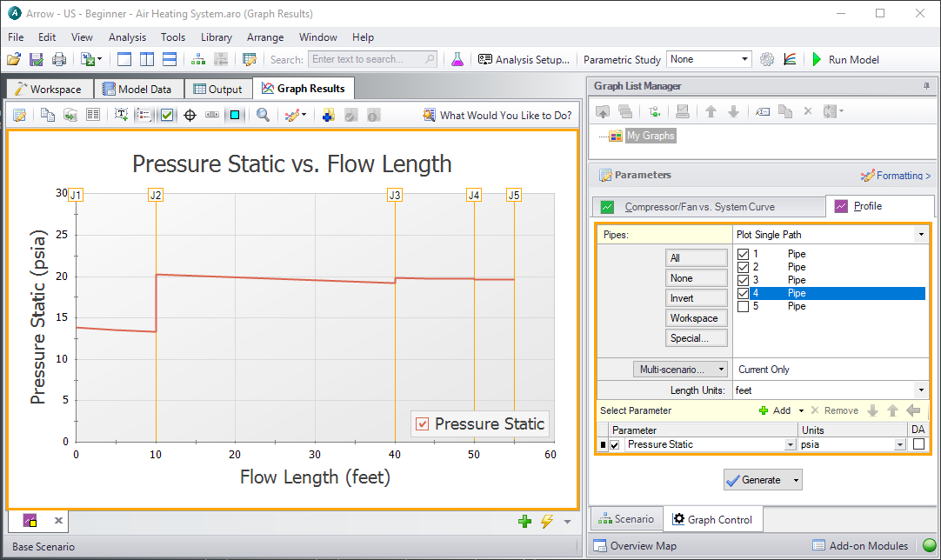Open the Scenario Manager tree icon
941x560 pixels.
coord(198,59)
